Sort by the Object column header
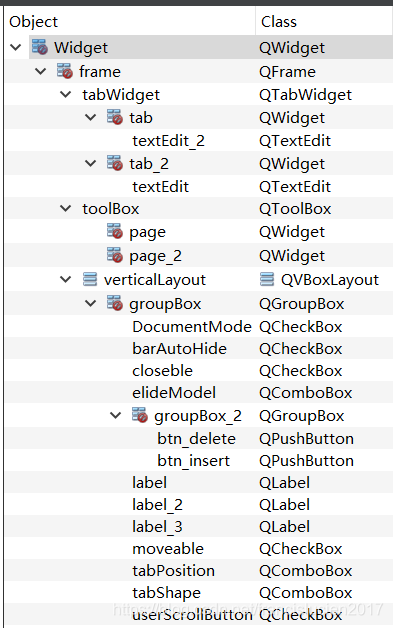 [34, 22]
